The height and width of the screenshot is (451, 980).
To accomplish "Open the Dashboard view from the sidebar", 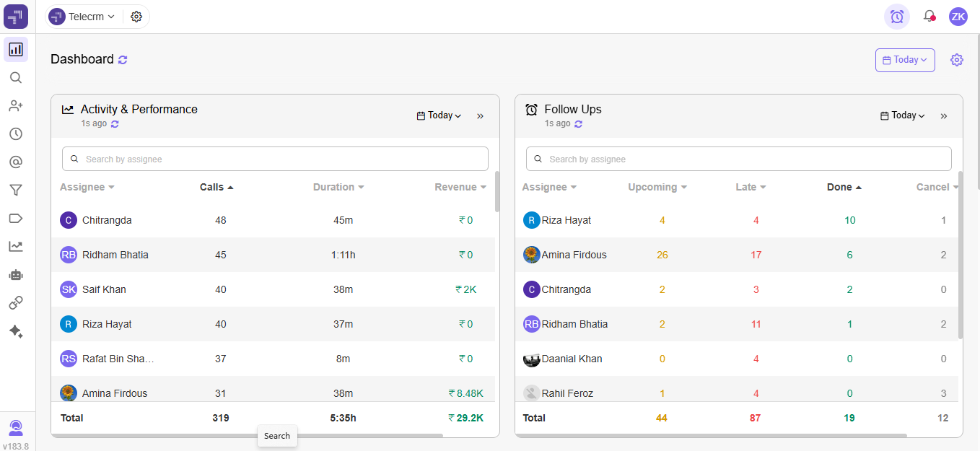I will (x=16, y=50).
